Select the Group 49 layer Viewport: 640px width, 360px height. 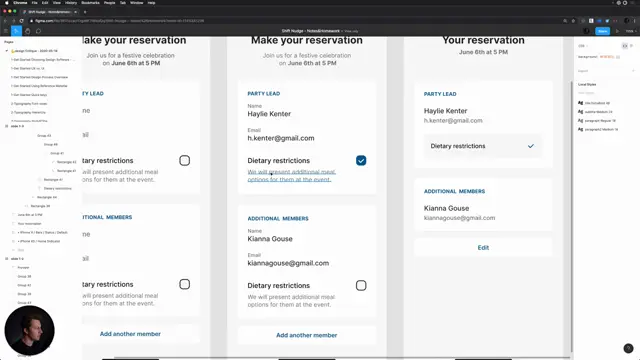[x=51, y=144]
